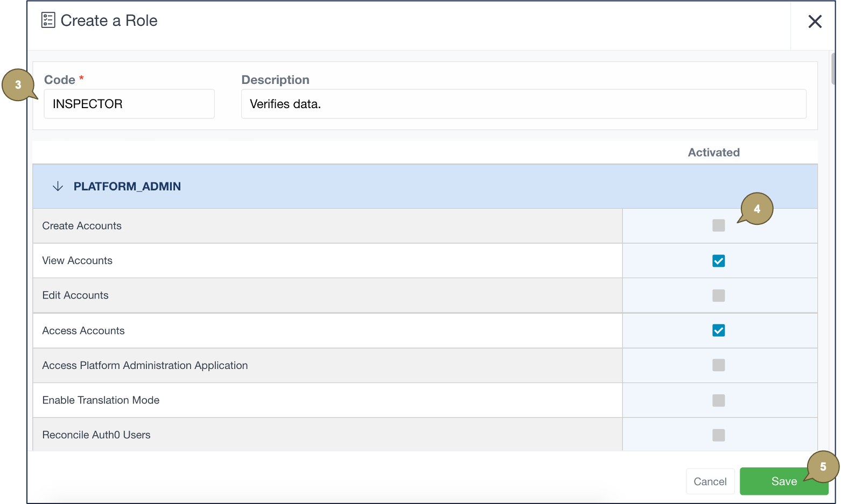This screenshot has height=504, width=841.
Task: Click the step 4 callout marker
Action: pos(756,209)
